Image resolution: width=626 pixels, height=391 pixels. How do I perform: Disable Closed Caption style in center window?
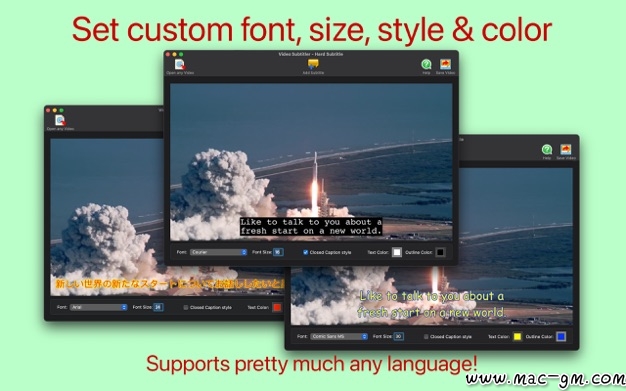[x=305, y=252]
